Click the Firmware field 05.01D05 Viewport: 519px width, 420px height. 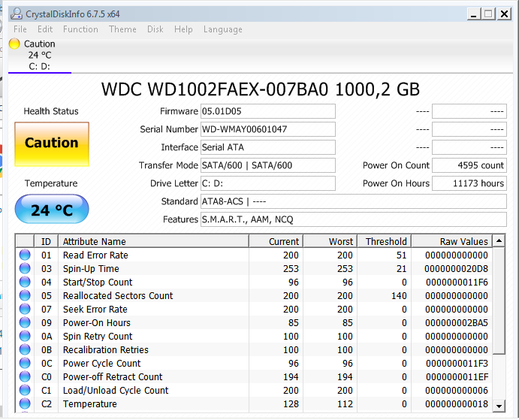(268, 111)
